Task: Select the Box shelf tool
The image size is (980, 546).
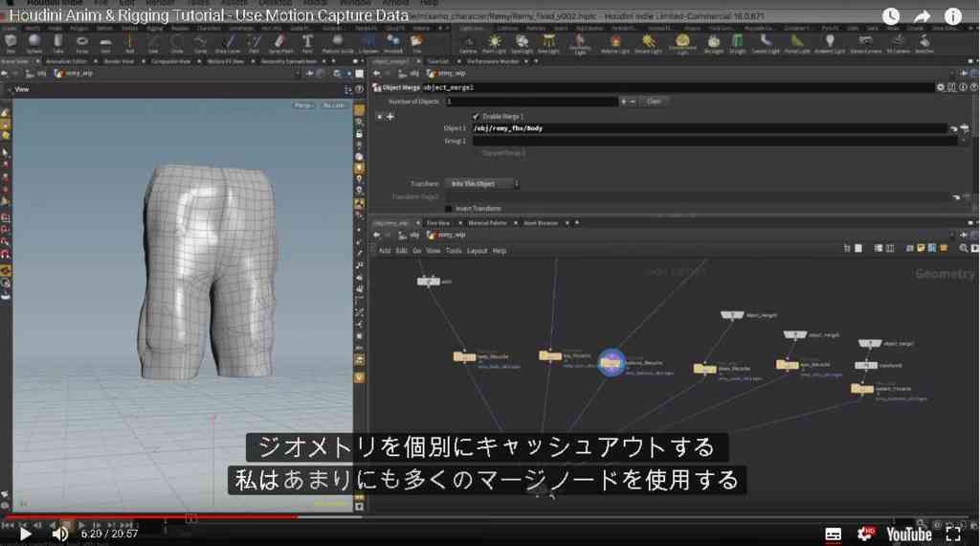Action: tap(11, 43)
